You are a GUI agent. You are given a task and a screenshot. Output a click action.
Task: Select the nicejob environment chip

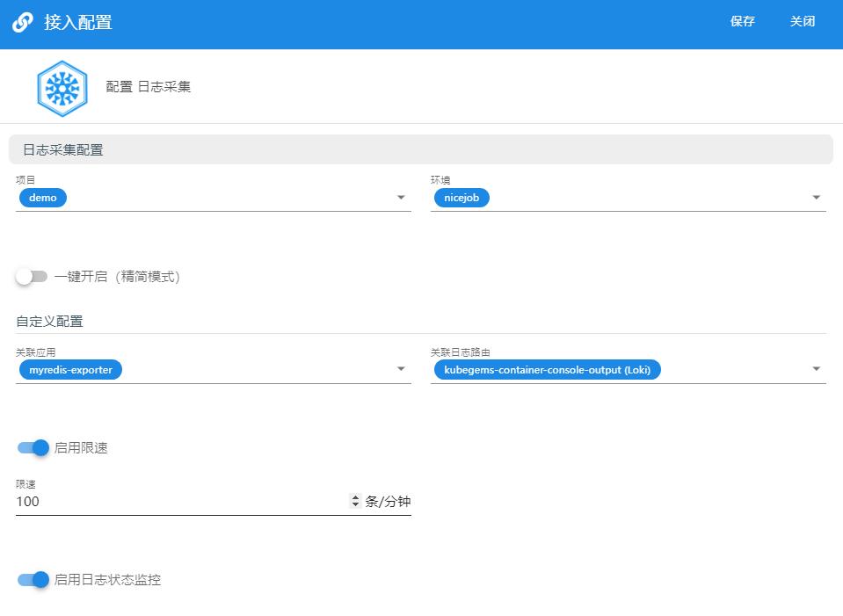coord(461,198)
